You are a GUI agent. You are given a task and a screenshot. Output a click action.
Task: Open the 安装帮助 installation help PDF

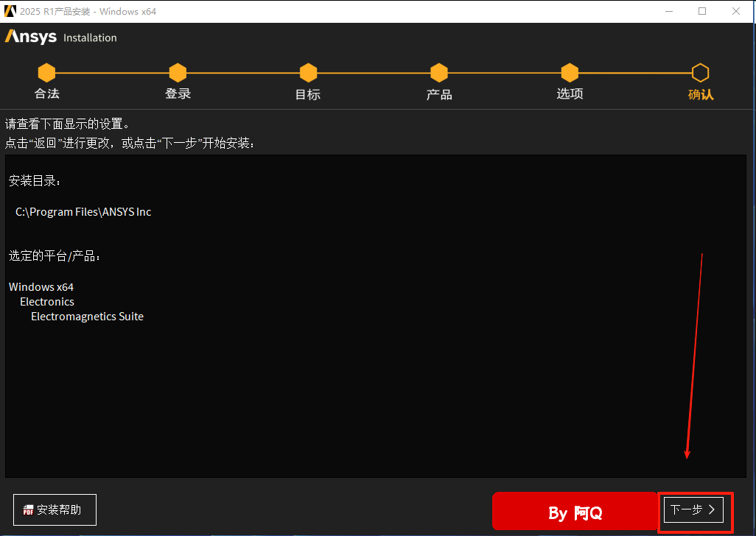55,509
